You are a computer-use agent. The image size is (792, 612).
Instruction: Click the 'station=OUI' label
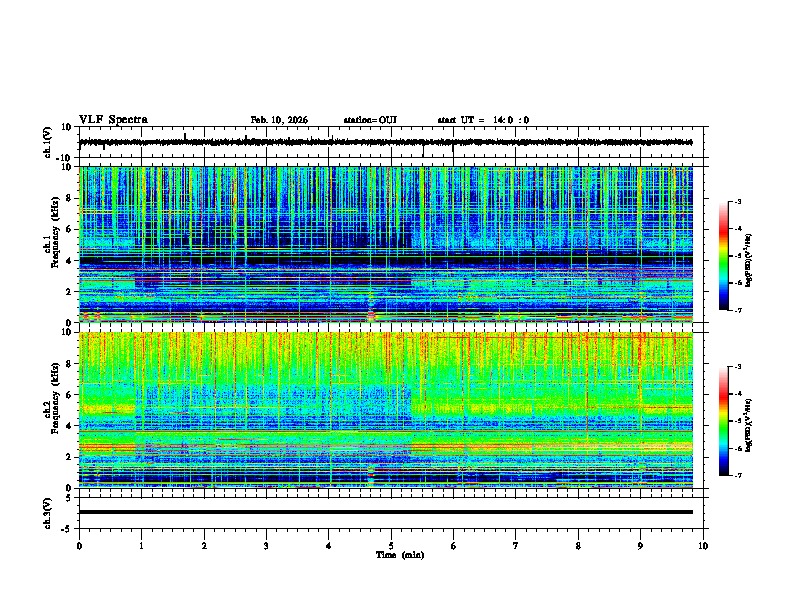(370, 120)
